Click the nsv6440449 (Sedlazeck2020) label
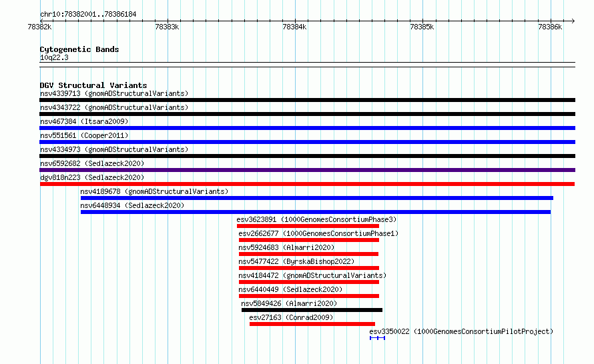594x364 pixels. (x=290, y=289)
